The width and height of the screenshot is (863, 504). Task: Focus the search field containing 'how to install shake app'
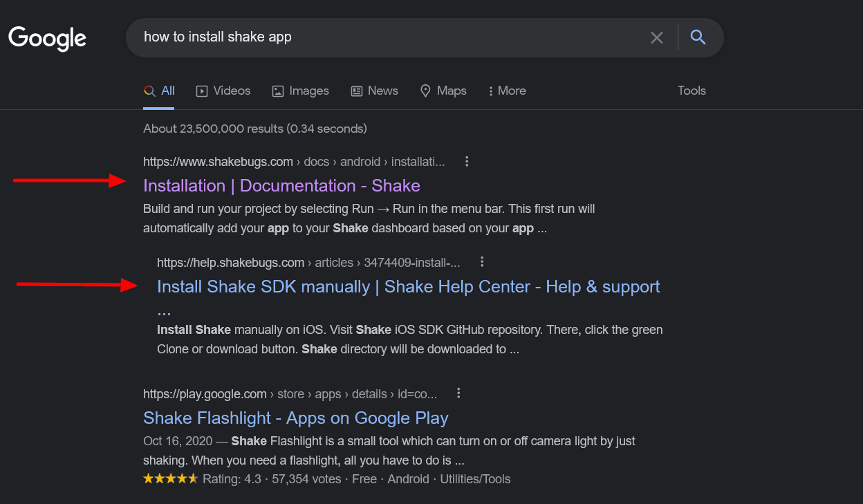click(387, 37)
